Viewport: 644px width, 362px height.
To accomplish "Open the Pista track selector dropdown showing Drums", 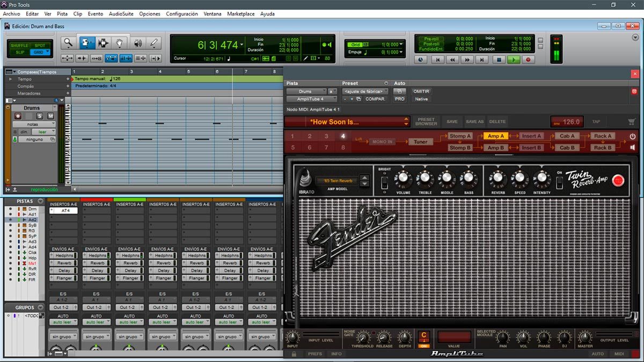I will pos(306,91).
